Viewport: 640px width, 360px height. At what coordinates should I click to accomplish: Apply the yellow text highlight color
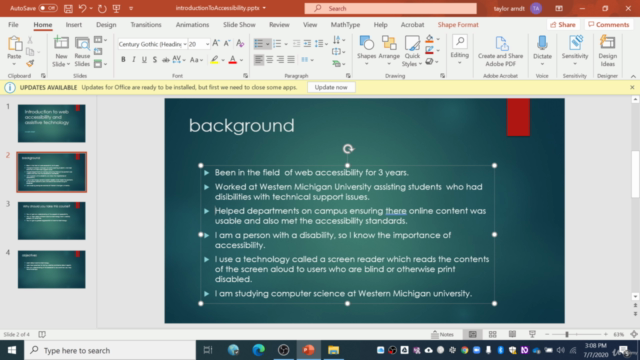[215, 60]
